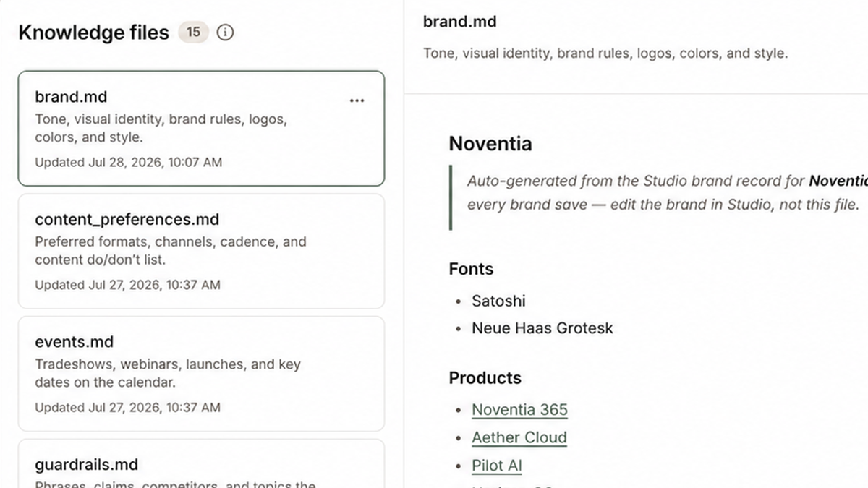Click 'Updated Jul 28, 2026, 10:07 AM' timestamp
Screen dimensions: 868x488
pyautogui.click(x=129, y=163)
